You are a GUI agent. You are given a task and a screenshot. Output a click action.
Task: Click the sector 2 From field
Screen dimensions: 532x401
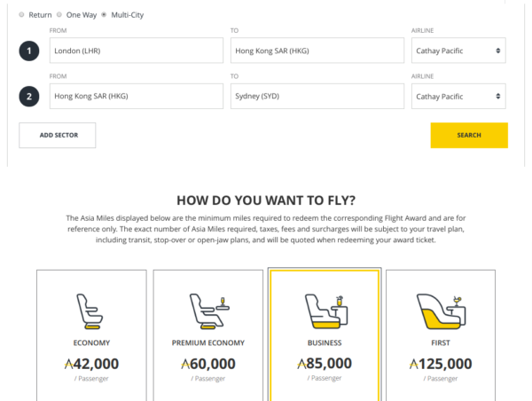point(136,97)
